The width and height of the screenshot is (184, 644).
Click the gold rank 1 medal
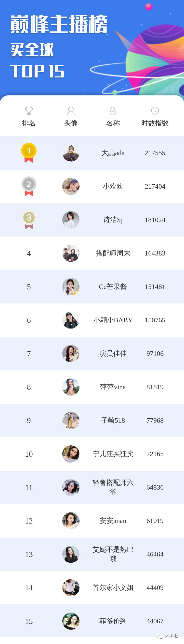[x=29, y=152]
